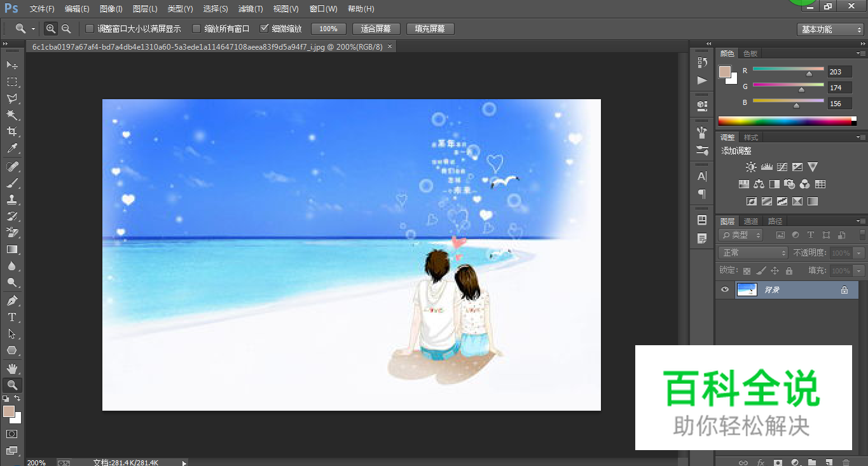Select the Polygon shape tool
868x466 pixels.
click(x=12, y=350)
